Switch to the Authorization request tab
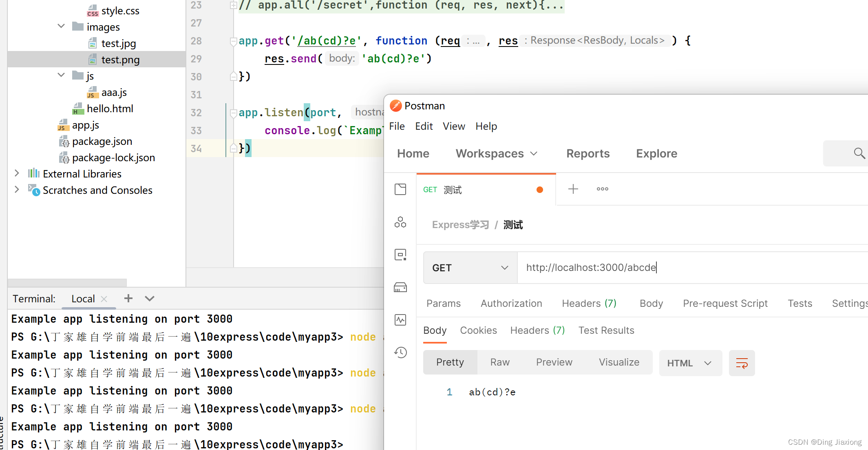 [511, 303]
